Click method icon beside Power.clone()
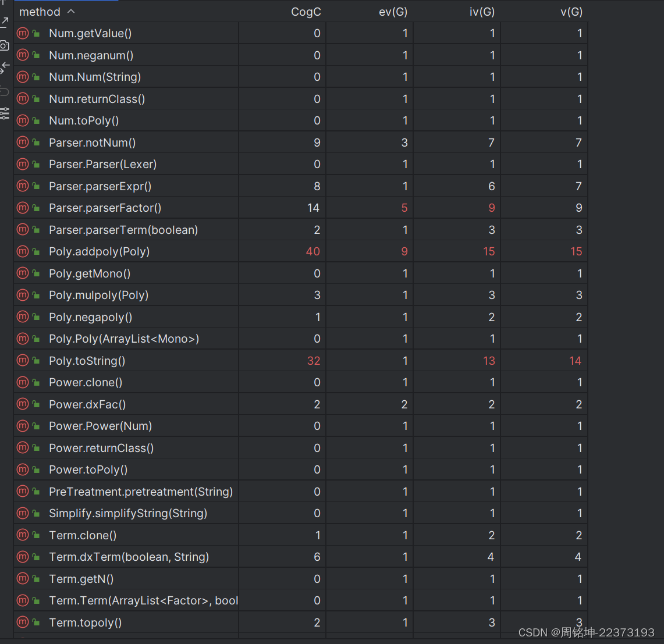Screen dimensions: 664x644 [23, 382]
